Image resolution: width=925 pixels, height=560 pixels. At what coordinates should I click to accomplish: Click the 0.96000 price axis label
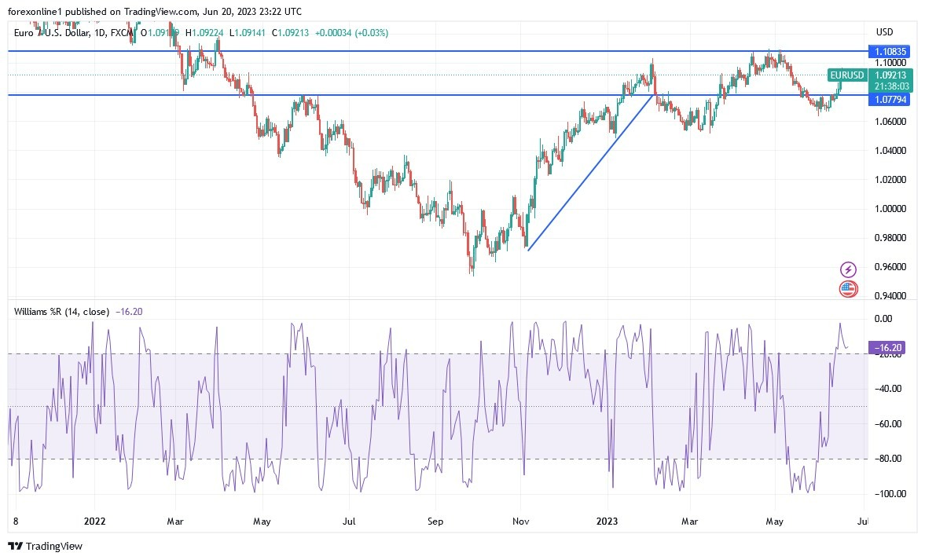[890, 266]
